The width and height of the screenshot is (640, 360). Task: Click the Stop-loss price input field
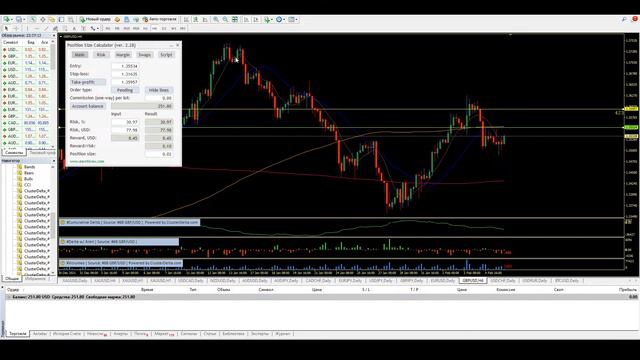click(x=125, y=74)
